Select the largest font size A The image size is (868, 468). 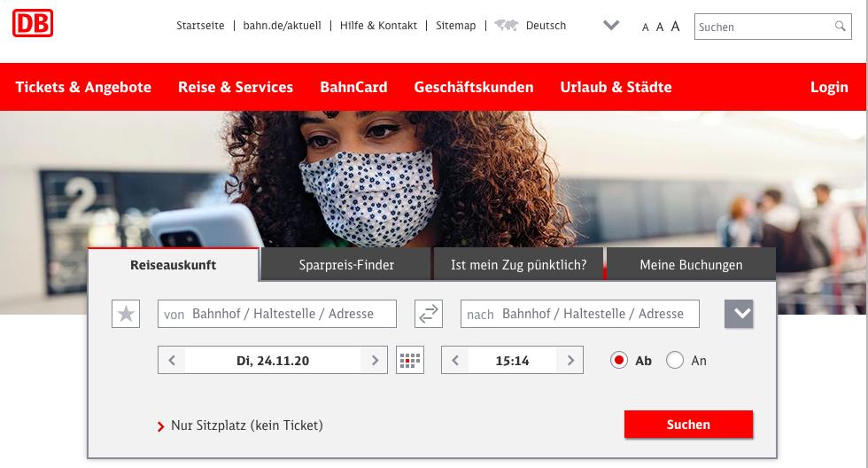pyautogui.click(x=675, y=26)
